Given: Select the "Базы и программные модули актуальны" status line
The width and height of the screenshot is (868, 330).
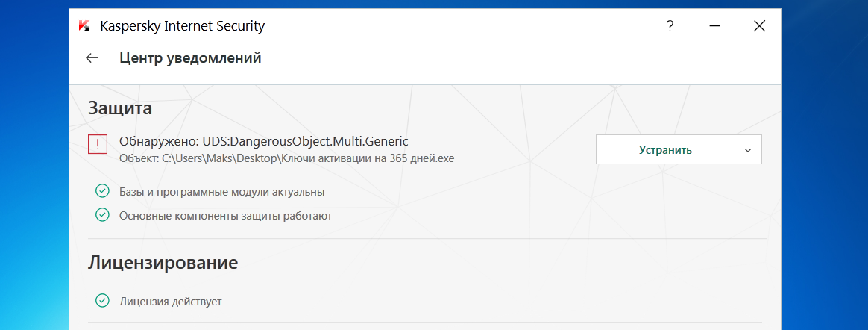Looking at the screenshot, I should coord(222,192).
